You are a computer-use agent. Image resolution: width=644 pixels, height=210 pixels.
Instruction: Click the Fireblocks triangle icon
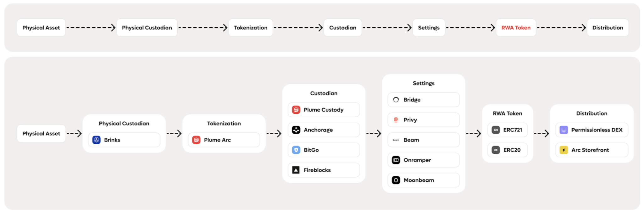point(296,170)
